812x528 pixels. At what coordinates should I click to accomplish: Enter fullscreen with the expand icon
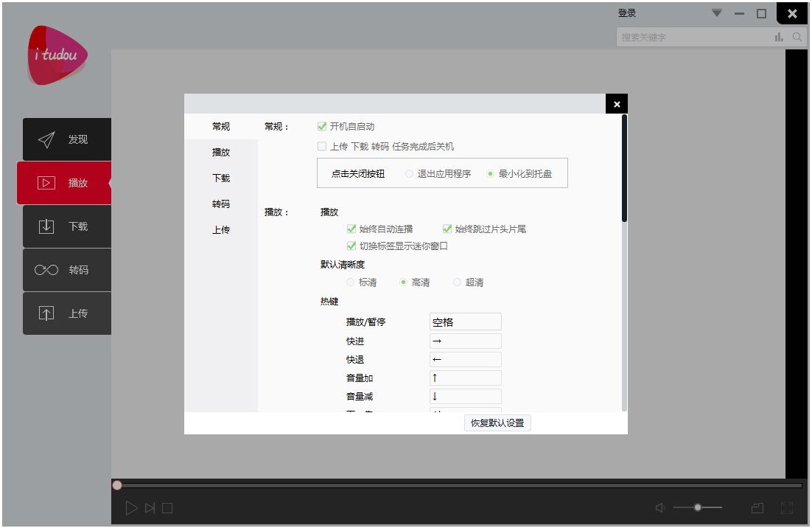tap(787, 507)
